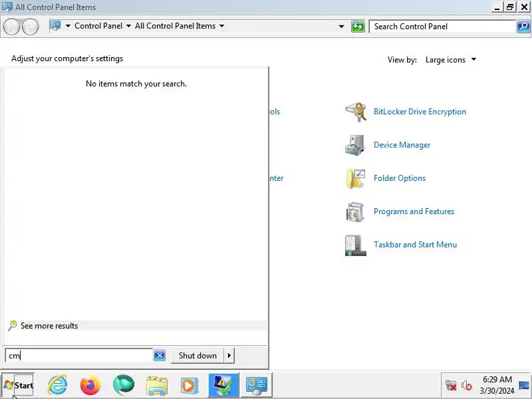
Task: Open the Programs and Features icon
Action: click(x=355, y=211)
